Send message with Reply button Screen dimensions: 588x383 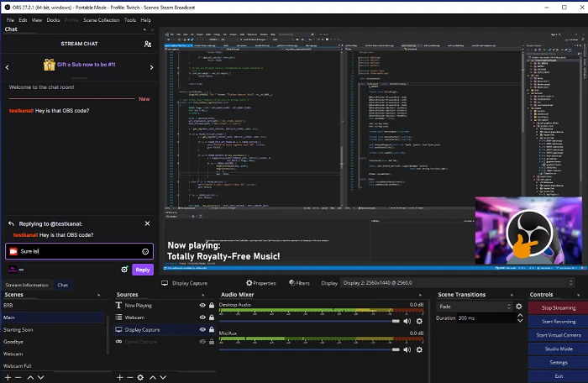143,270
